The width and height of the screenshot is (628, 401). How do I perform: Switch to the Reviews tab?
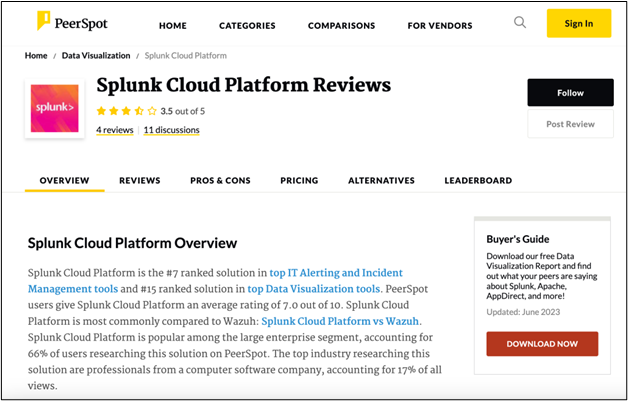pos(139,180)
